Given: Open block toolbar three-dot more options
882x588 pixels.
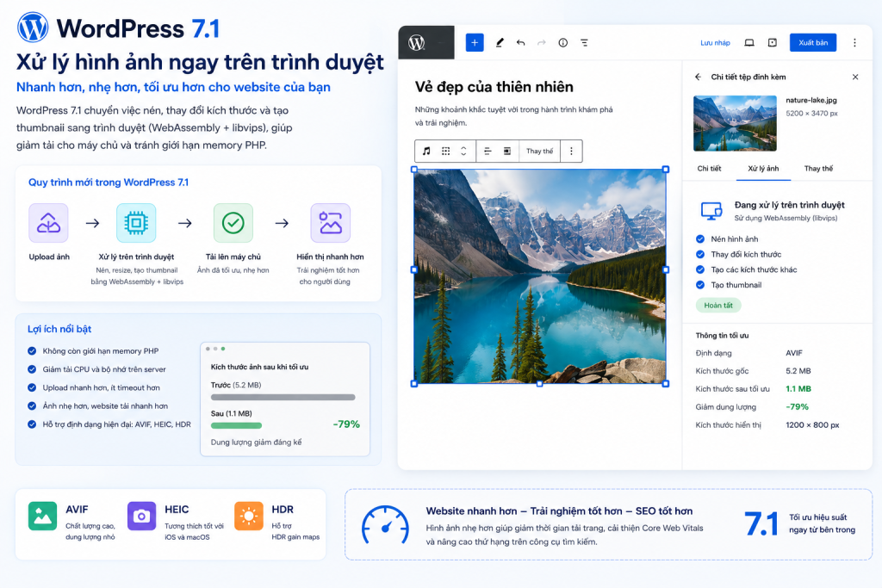Looking at the screenshot, I should point(571,152).
